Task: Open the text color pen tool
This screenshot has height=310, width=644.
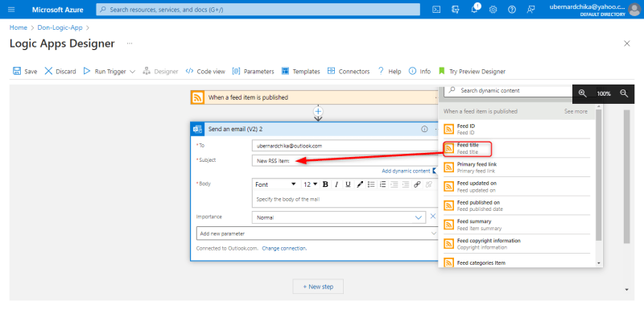Action: (360, 184)
